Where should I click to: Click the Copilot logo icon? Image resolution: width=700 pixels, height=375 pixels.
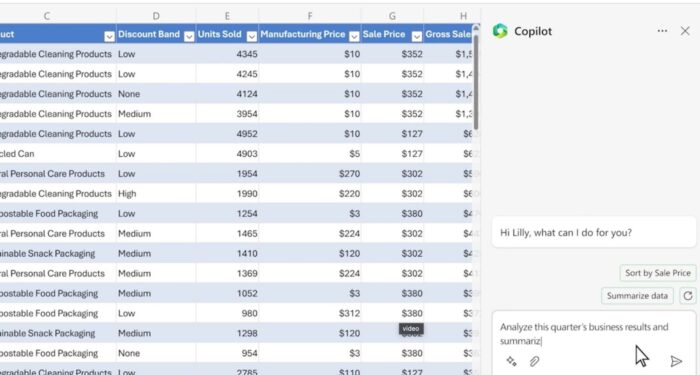pos(500,31)
